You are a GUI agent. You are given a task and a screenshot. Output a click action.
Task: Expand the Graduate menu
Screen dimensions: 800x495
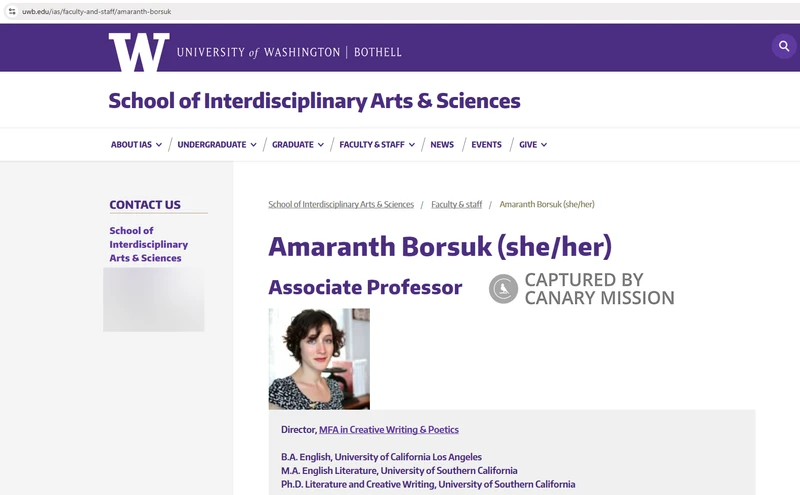tap(298, 144)
